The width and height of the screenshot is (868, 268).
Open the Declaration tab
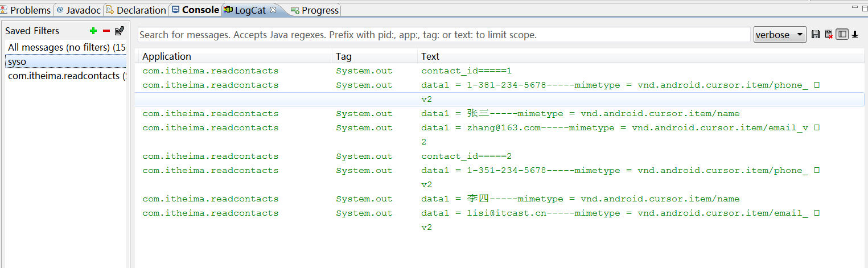coord(136,10)
